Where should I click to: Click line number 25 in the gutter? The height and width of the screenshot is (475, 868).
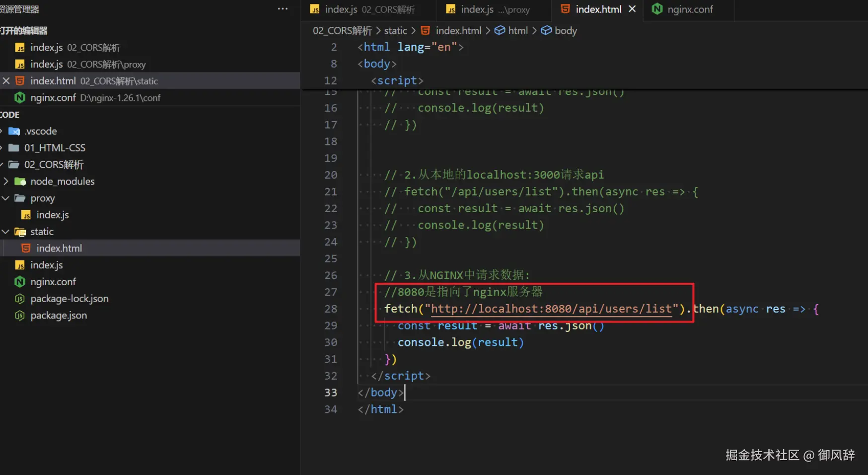coord(331,259)
